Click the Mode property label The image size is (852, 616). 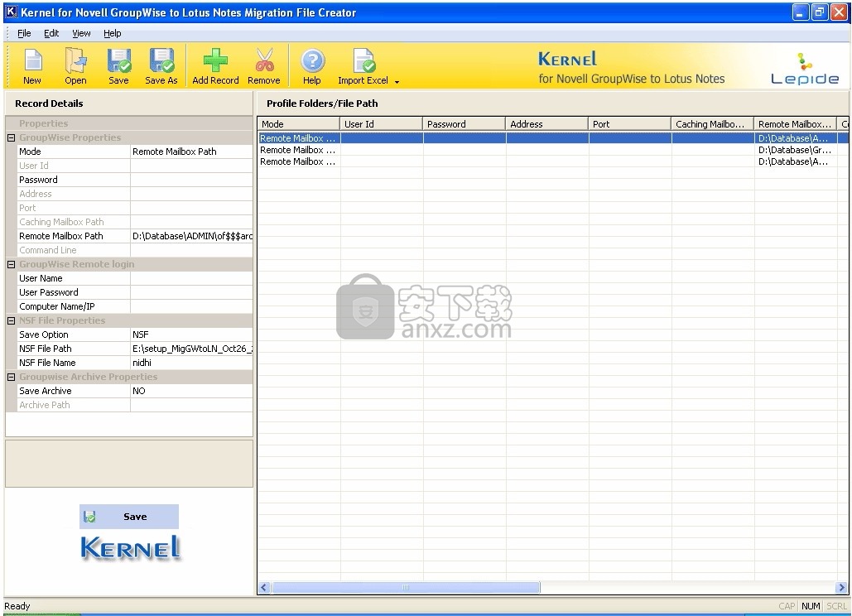(x=30, y=152)
